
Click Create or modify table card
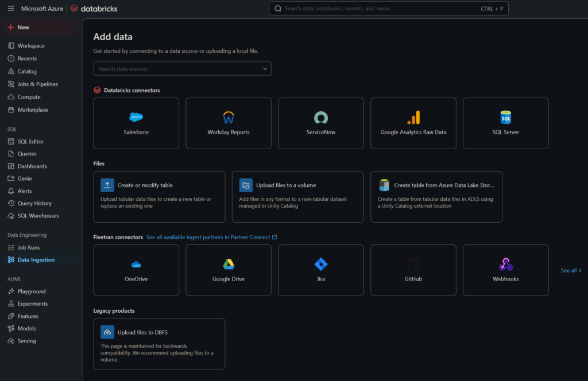(159, 196)
